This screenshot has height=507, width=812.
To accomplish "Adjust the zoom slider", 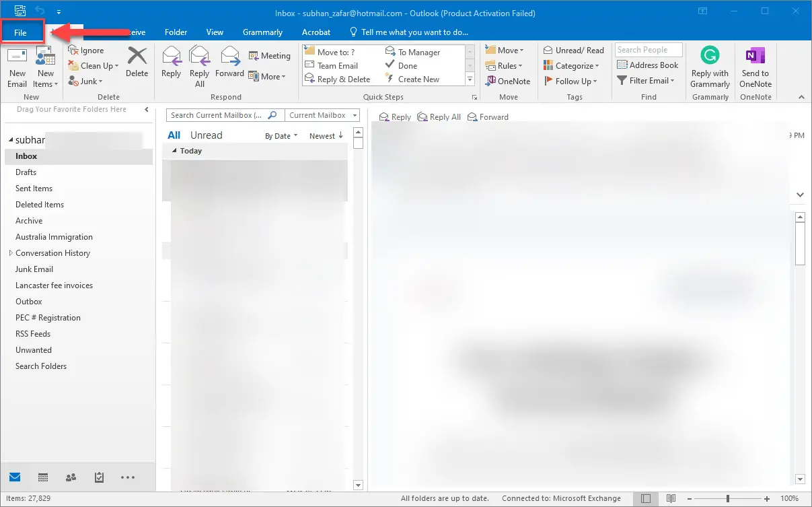I will coord(728,498).
